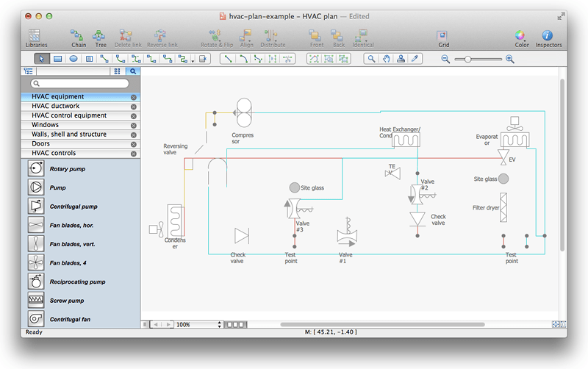The height and width of the screenshot is (369, 588).
Task: Click the library search field
Action: click(x=80, y=84)
